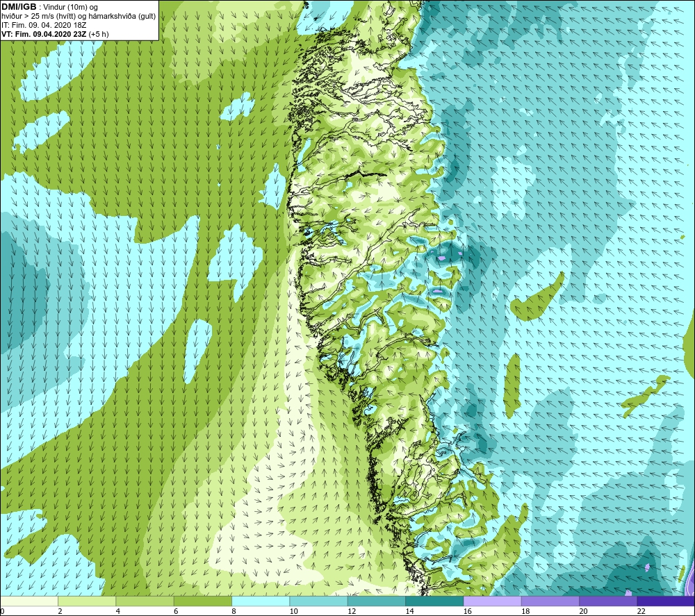Screen dimensions: 695x616
Task: Click the dark teal 14–16 color swatch
Action: pos(434,601)
